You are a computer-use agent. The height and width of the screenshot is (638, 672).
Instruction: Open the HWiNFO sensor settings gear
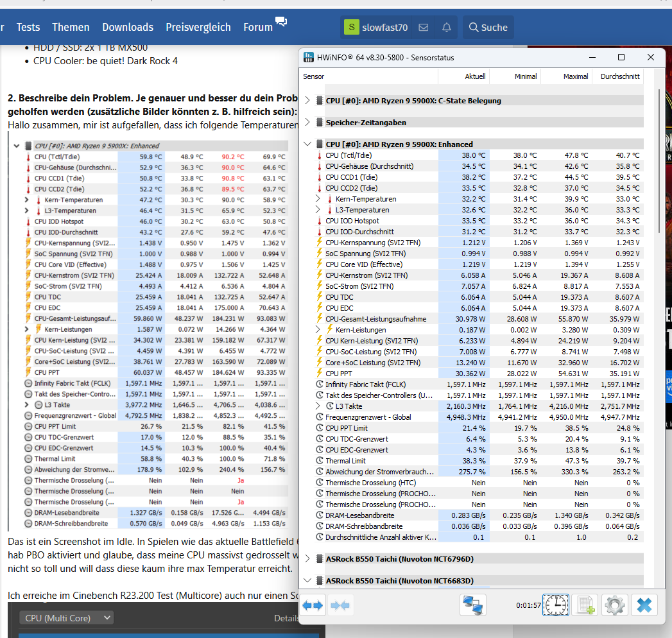(x=615, y=605)
